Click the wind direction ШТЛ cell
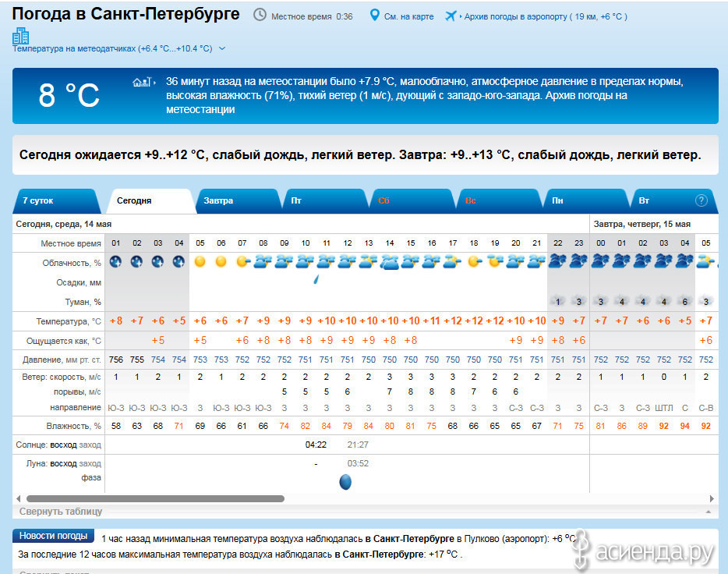 (663, 408)
